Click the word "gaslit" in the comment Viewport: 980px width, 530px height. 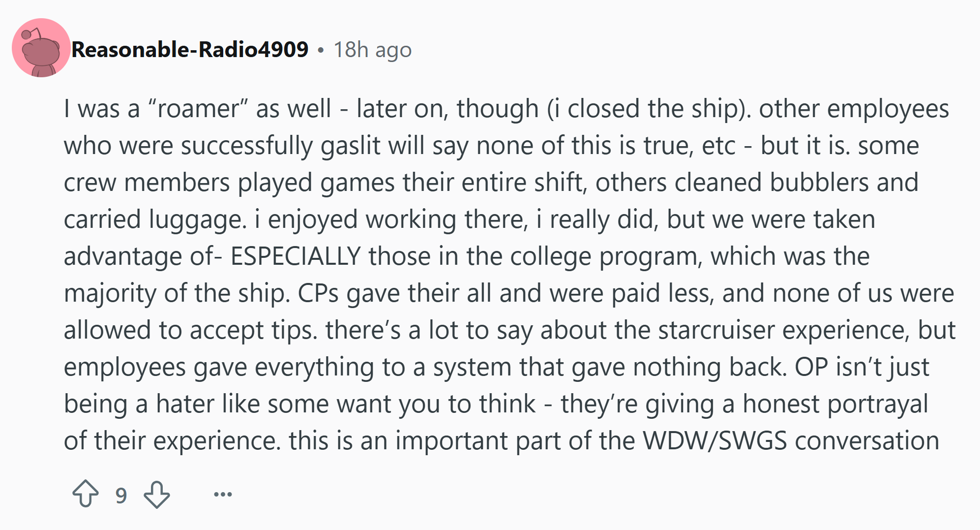(x=351, y=146)
